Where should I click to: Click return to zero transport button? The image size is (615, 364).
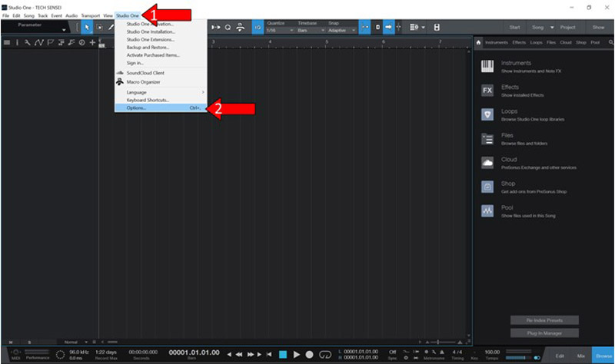point(269,355)
